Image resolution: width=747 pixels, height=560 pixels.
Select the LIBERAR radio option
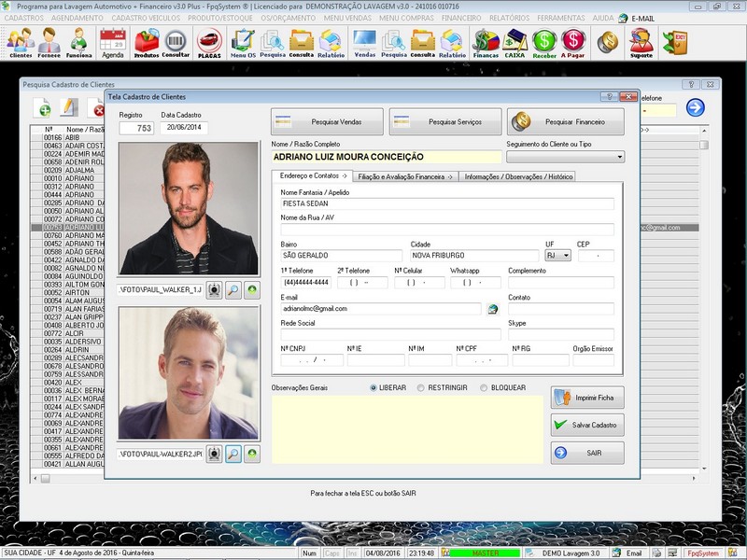[x=374, y=387]
